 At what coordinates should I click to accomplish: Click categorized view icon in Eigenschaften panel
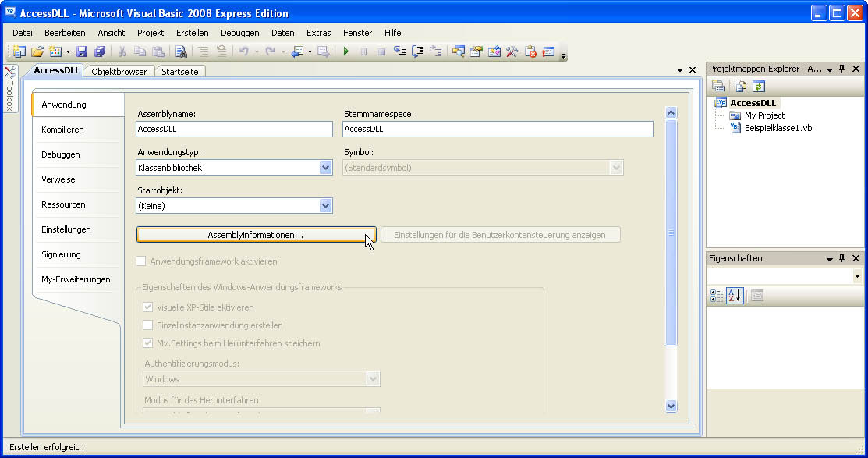pos(717,296)
